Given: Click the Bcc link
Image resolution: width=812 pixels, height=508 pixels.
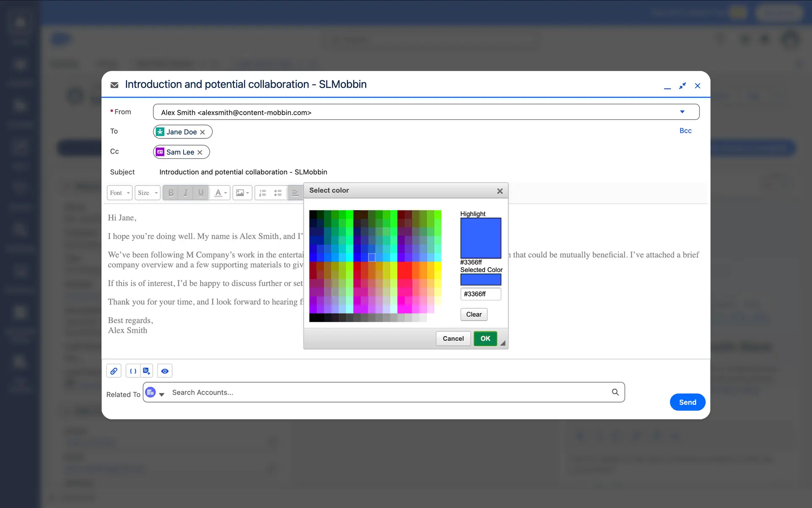Looking at the screenshot, I should pos(685,131).
